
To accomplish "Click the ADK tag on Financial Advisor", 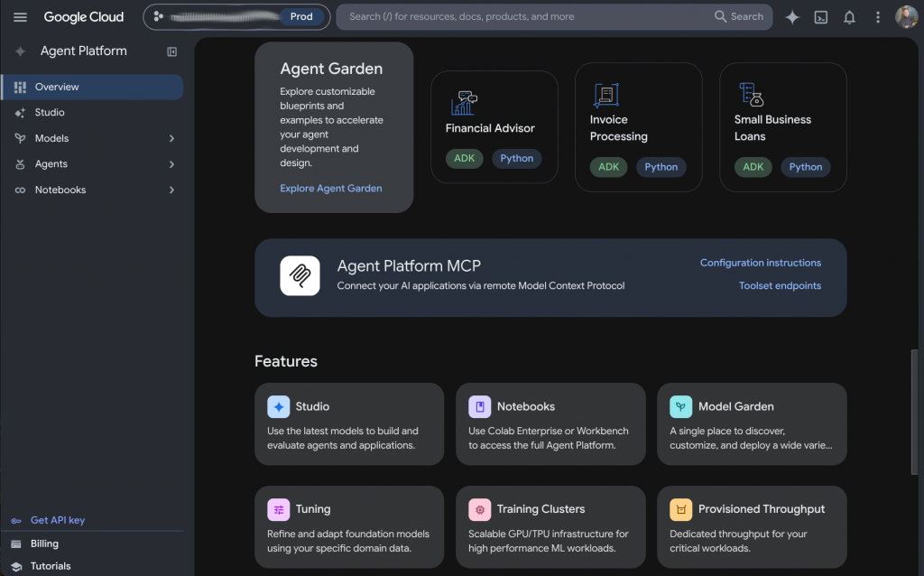I will click(465, 159).
